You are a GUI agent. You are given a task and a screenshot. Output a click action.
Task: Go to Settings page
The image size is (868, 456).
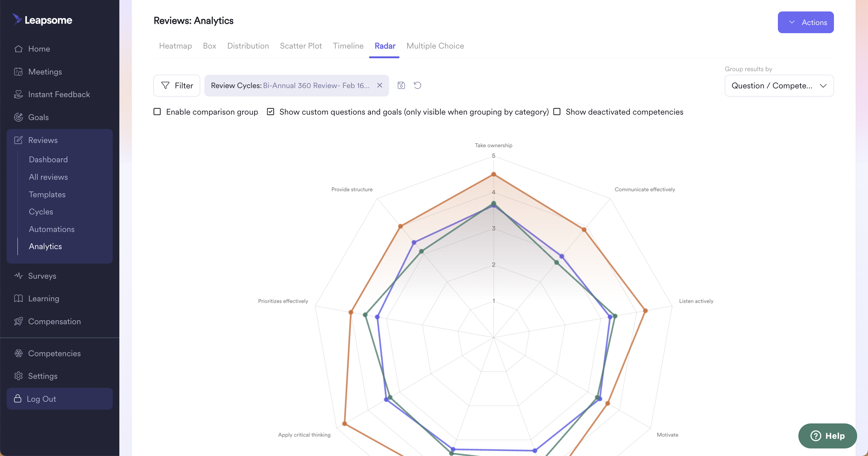pyautogui.click(x=43, y=376)
